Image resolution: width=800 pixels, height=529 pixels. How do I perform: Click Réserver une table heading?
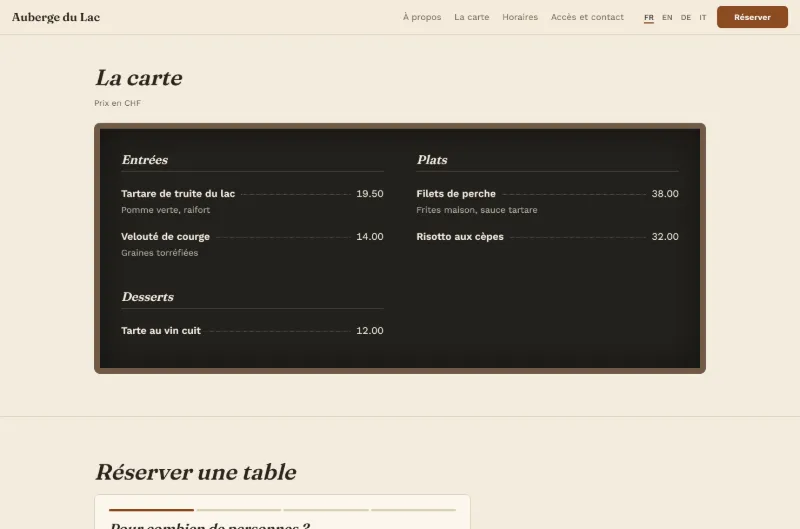195,472
